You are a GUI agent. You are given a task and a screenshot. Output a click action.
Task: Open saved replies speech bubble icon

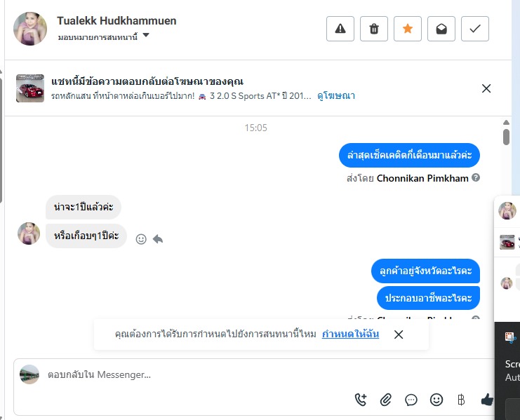click(x=411, y=400)
